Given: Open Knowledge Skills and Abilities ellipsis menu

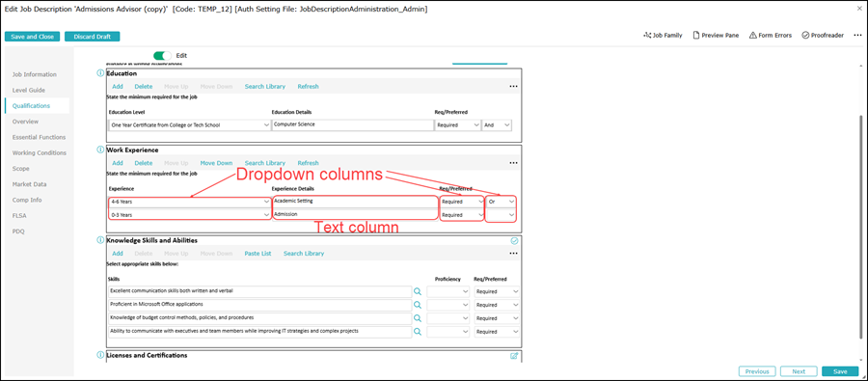Looking at the screenshot, I should [x=513, y=253].
